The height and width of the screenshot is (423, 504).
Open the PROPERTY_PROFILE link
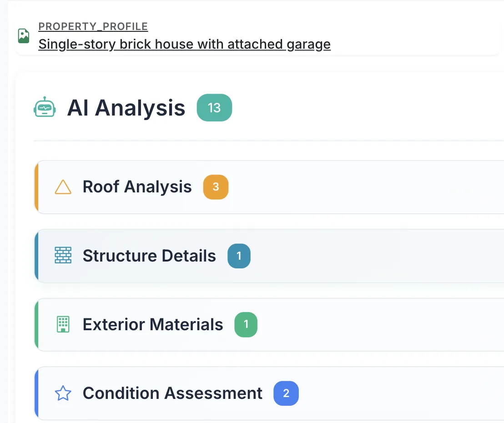[x=93, y=26]
